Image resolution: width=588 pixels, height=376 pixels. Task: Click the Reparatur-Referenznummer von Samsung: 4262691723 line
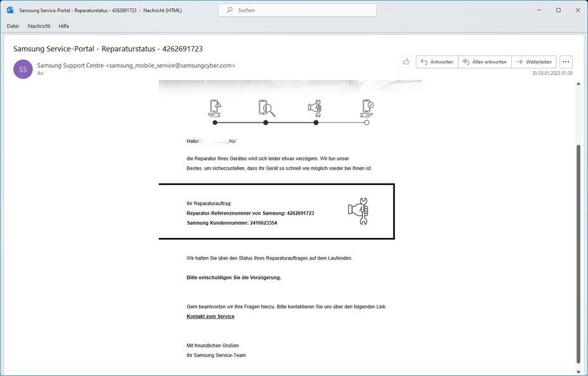coord(250,213)
